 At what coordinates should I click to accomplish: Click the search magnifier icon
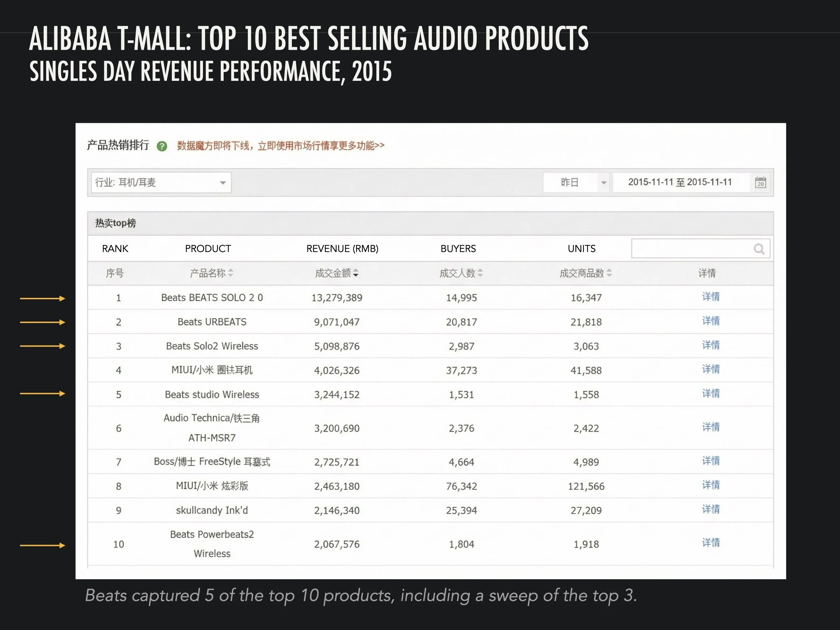click(x=759, y=249)
